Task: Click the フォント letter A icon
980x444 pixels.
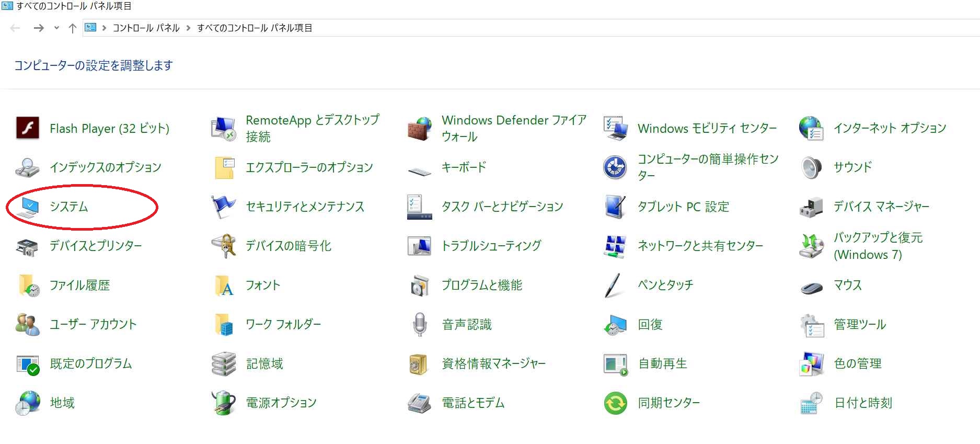Action: (x=224, y=286)
